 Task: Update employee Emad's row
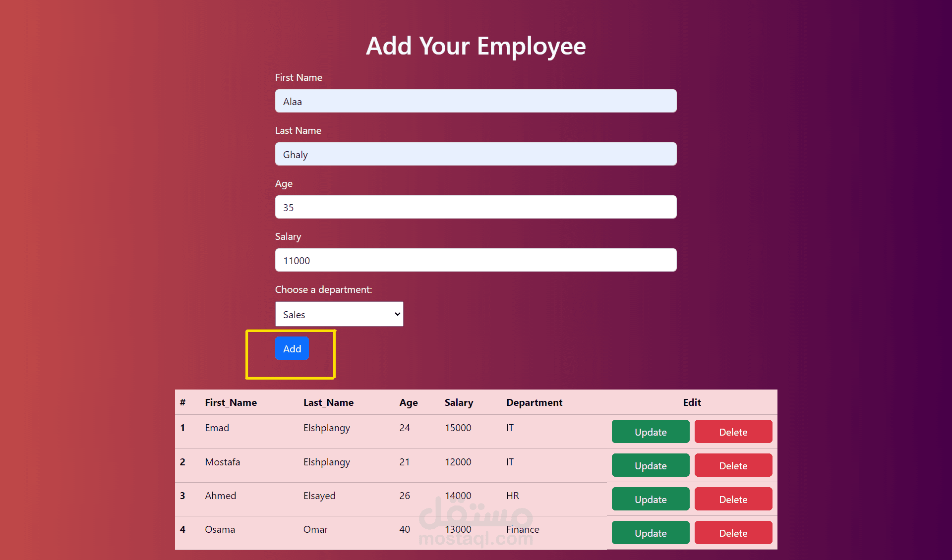click(x=650, y=432)
